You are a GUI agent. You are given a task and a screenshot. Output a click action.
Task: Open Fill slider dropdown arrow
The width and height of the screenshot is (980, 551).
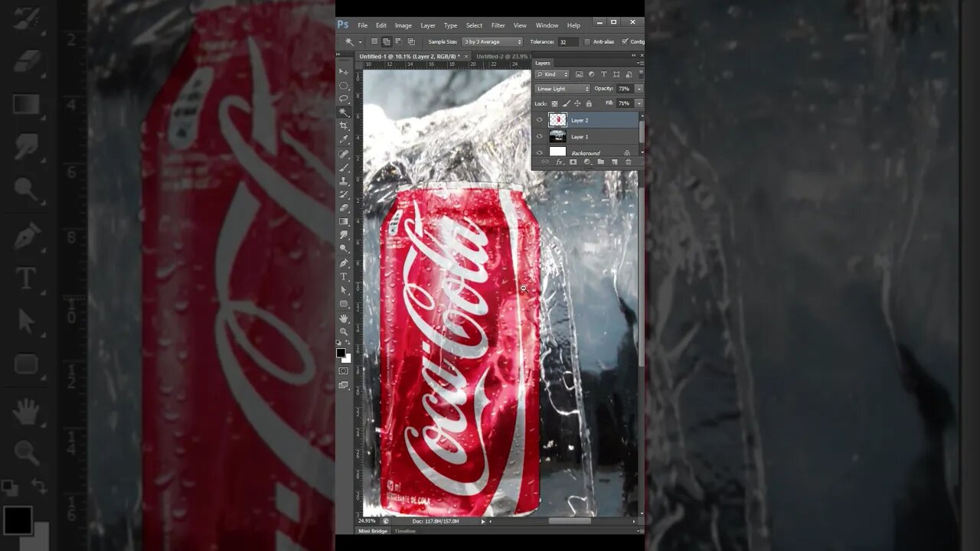(639, 103)
